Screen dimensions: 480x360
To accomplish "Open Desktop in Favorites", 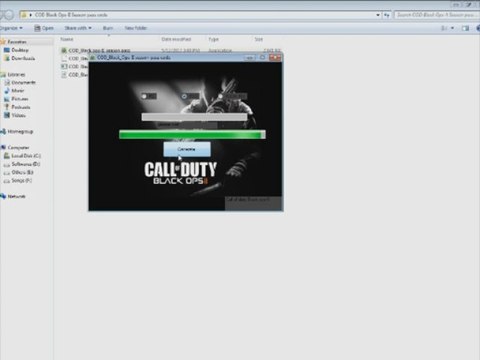I will [20, 50].
